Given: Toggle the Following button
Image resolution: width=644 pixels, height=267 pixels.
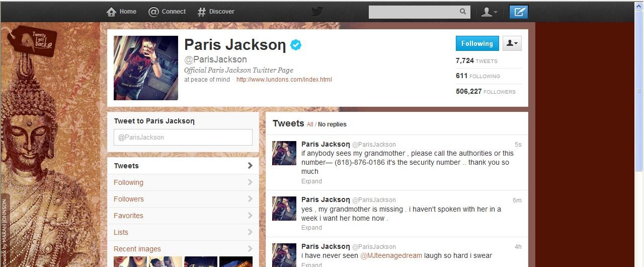Looking at the screenshot, I should tap(477, 43).
